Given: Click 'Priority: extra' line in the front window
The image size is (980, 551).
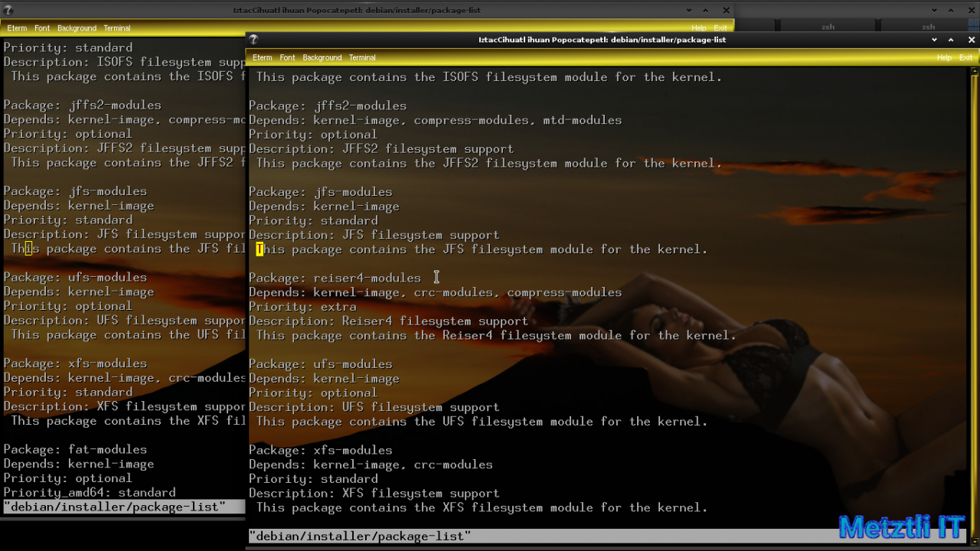Looking at the screenshot, I should tap(302, 307).
